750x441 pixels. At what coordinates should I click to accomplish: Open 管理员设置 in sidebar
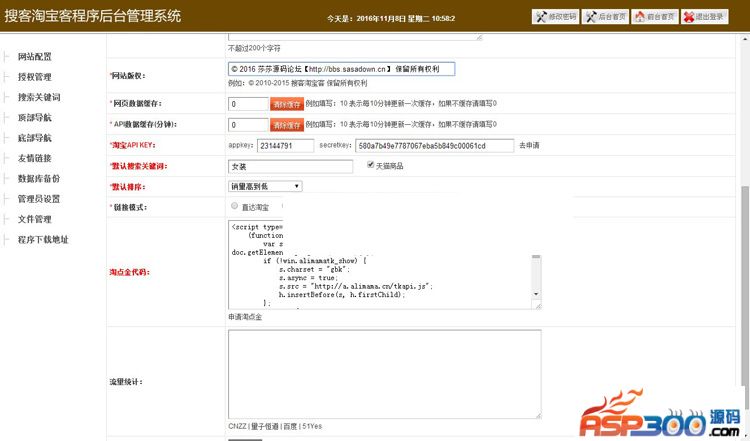[x=39, y=199]
